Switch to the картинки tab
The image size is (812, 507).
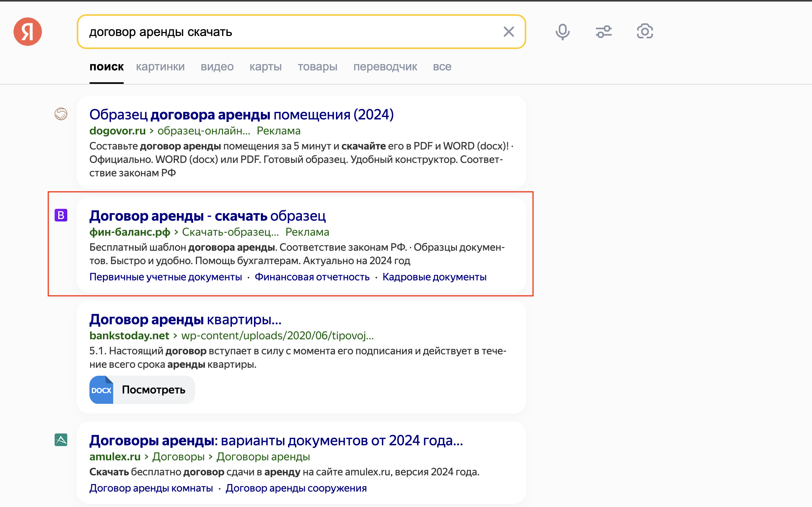(x=160, y=67)
